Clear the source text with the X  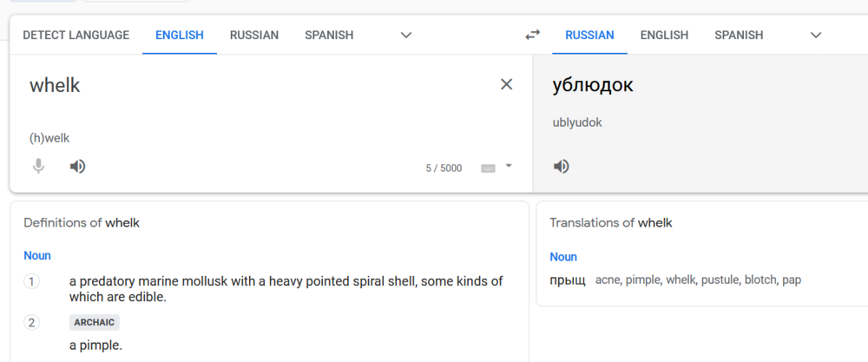506,84
